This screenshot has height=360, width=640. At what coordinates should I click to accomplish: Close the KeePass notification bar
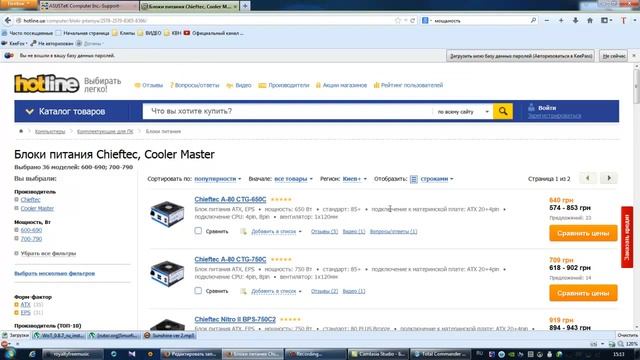coord(634,56)
